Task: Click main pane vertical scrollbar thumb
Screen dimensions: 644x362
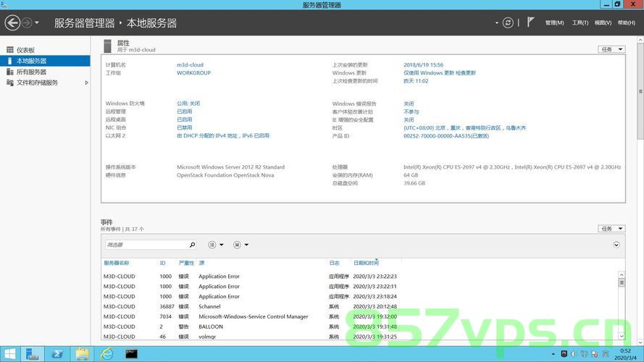Action: 640,91
